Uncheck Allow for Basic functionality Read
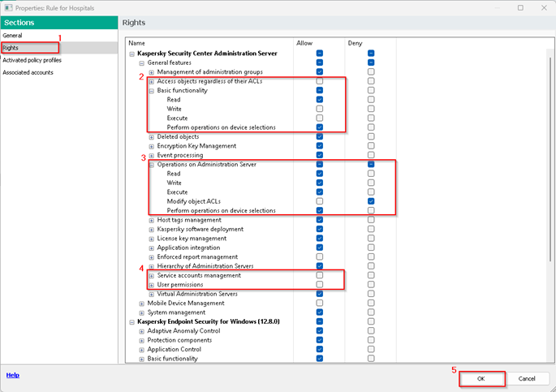 320,99
